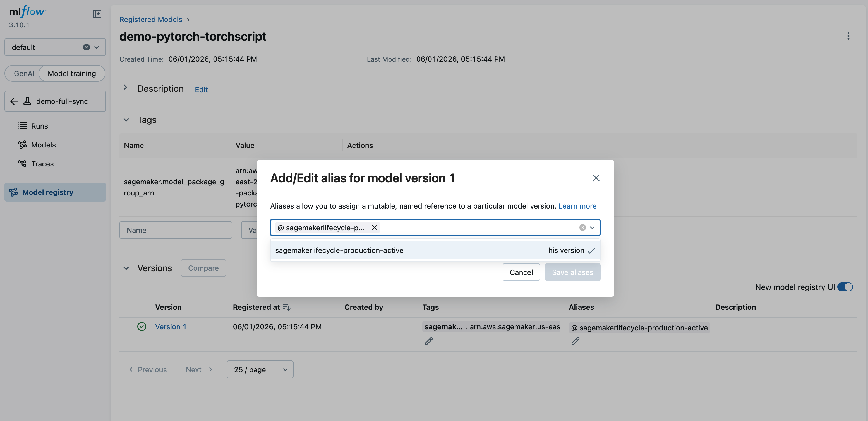The width and height of the screenshot is (868, 421).
Task: Click the Runs list icon
Action: coord(22,126)
